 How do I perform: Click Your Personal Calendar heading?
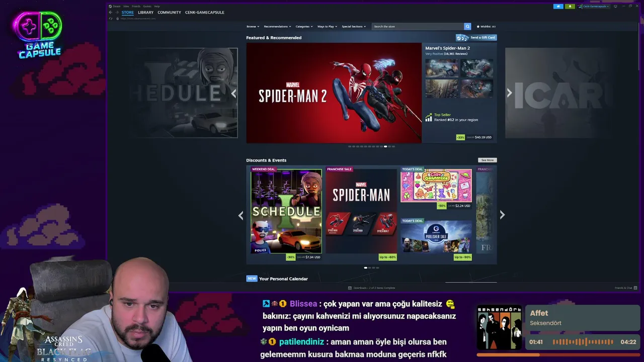click(x=283, y=279)
